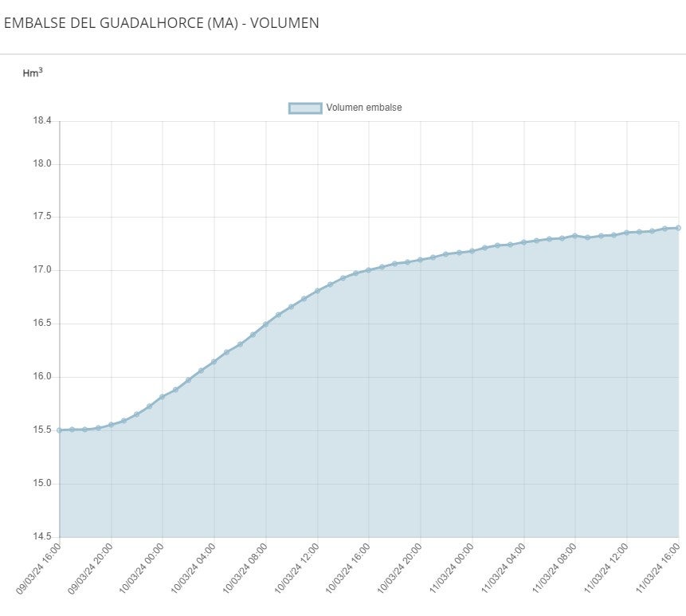The width and height of the screenshot is (686, 616).
Task: Click the data point at 10/03/24 04:00
Action: pyautogui.click(x=214, y=362)
